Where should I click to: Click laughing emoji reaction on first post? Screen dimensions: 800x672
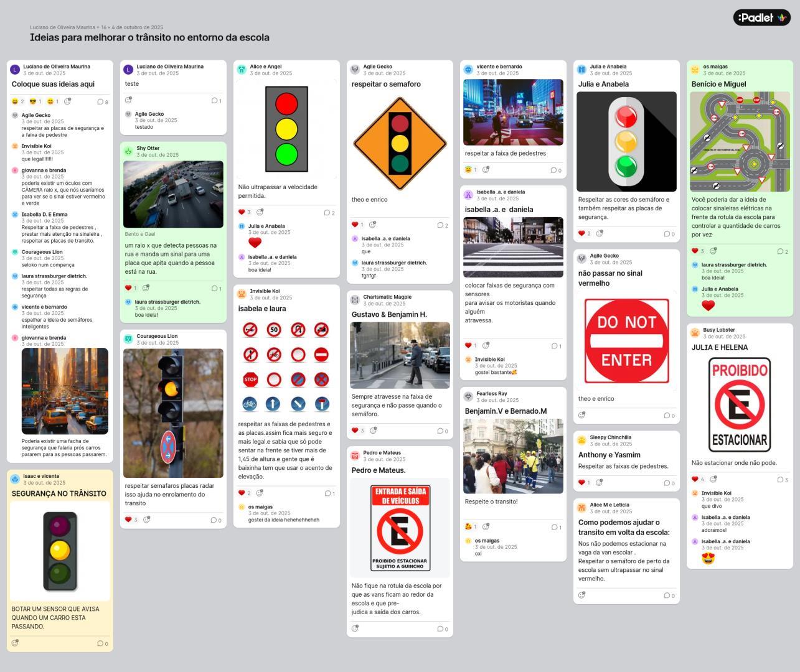tap(16, 101)
